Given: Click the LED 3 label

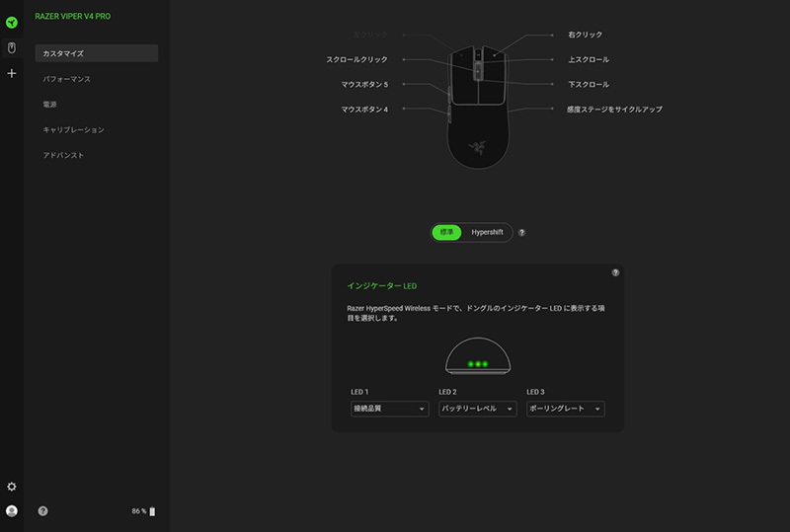Looking at the screenshot, I should point(535,392).
